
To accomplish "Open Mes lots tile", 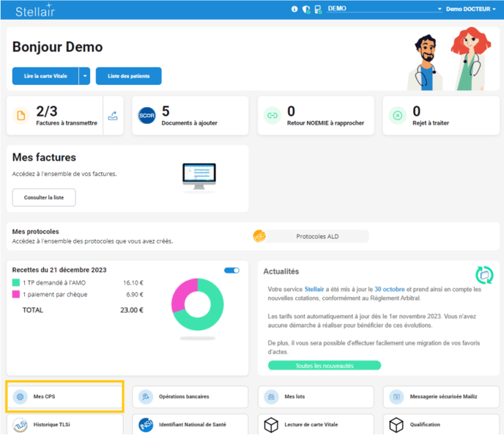I will 316,397.
